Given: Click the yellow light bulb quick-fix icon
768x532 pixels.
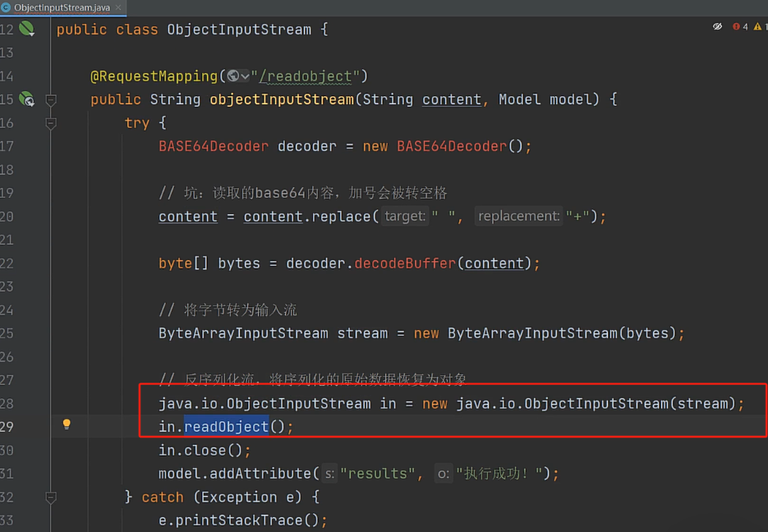Looking at the screenshot, I should (x=67, y=424).
